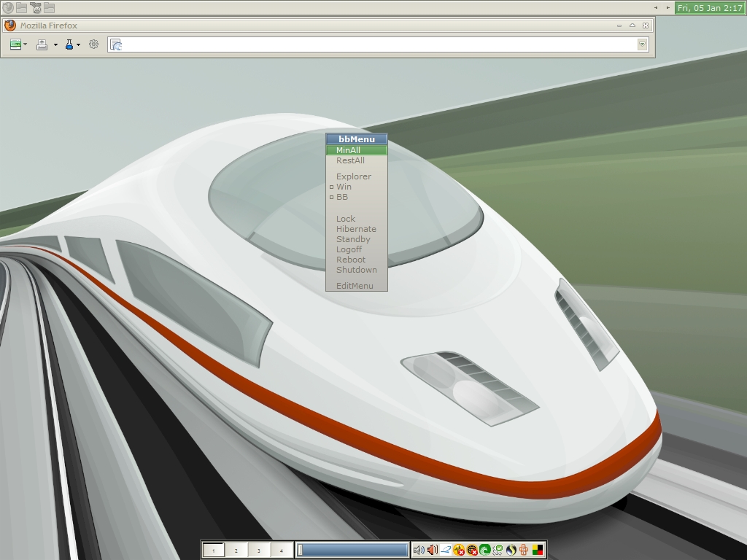Switch to workspace 2
Image resolution: width=747 pixels, height=560 pixels.
pyautogui.click(x=236, y=551)
